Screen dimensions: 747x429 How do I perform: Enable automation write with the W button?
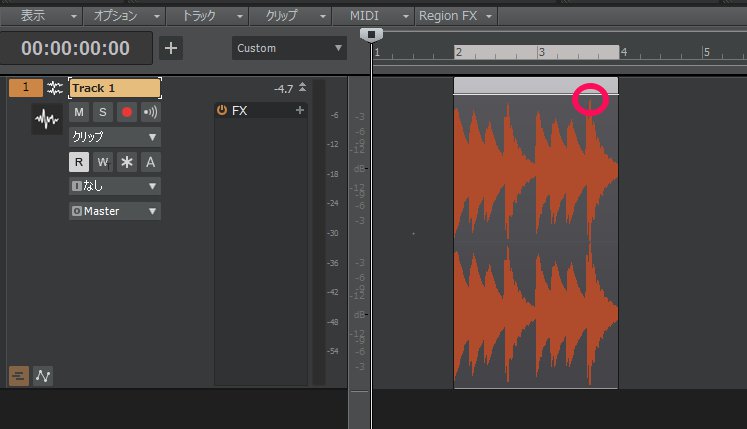click(102, 161)
